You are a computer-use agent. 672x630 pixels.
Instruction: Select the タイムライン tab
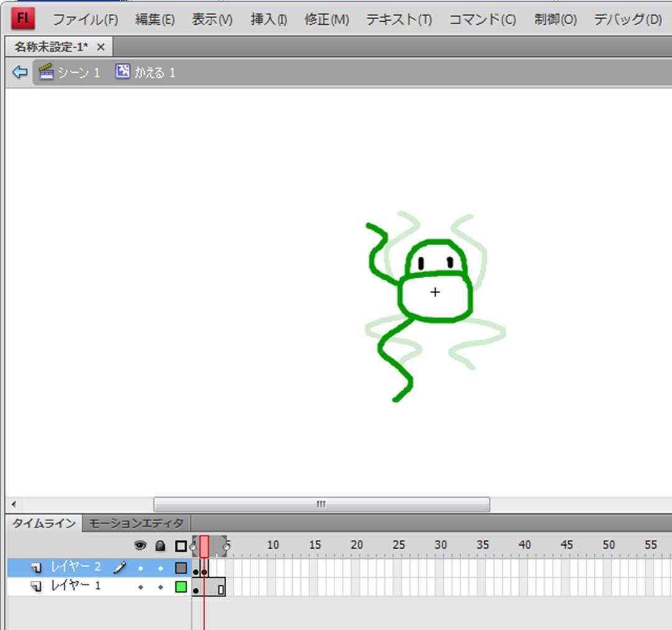tap(44, 523)
